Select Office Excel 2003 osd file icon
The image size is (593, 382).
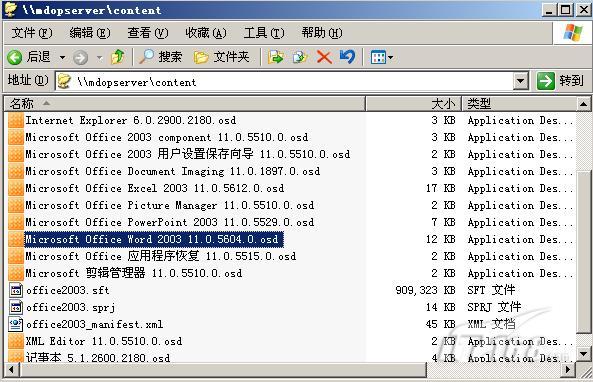16,188
